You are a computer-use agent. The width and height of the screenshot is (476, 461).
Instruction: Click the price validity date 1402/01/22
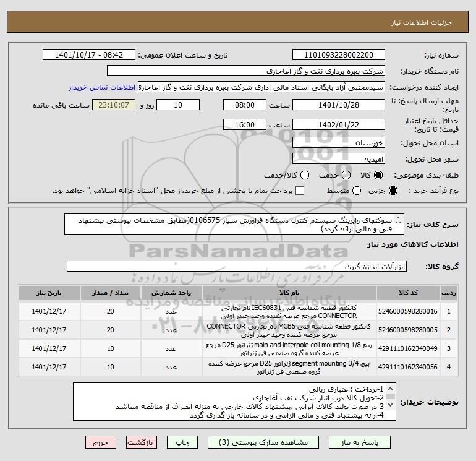(x=339, y=125)
